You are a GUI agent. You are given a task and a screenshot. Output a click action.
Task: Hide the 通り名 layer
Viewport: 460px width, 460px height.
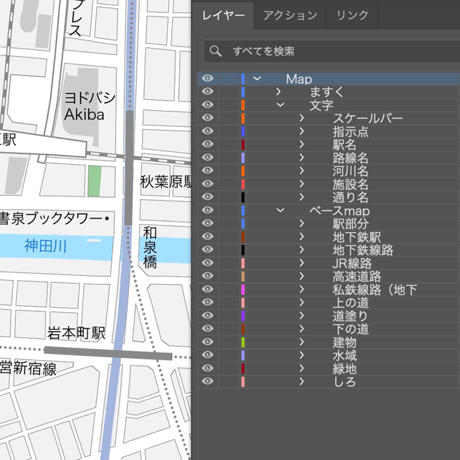(x=207, y=197)
